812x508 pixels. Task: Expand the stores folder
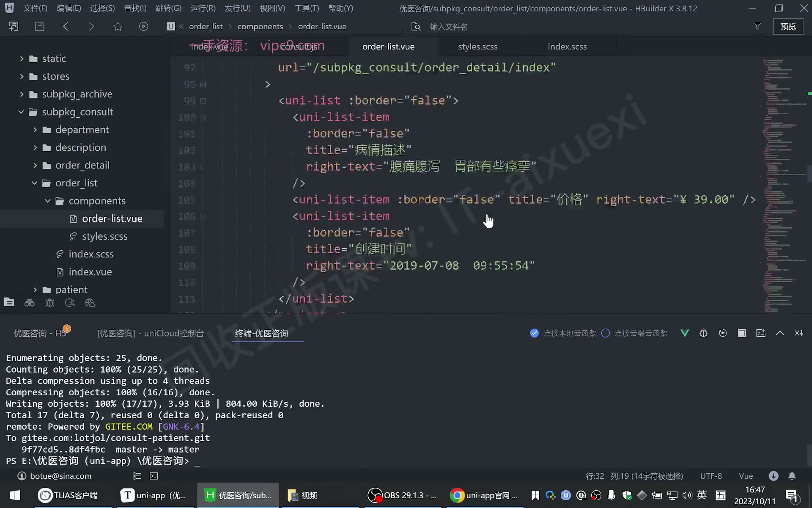point(22,76)
